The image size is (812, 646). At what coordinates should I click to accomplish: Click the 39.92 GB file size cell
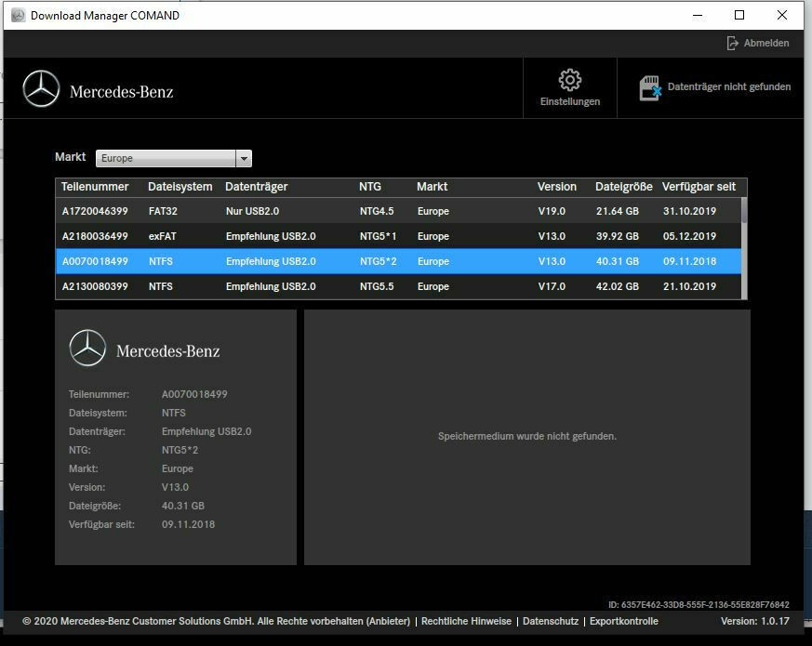[618, 236]
